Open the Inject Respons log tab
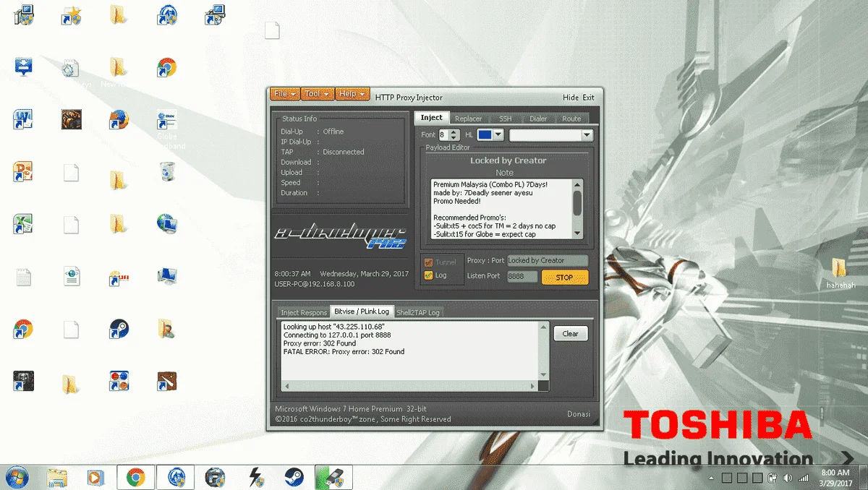This screenshot has width=868, height=490. click(304, 312)
